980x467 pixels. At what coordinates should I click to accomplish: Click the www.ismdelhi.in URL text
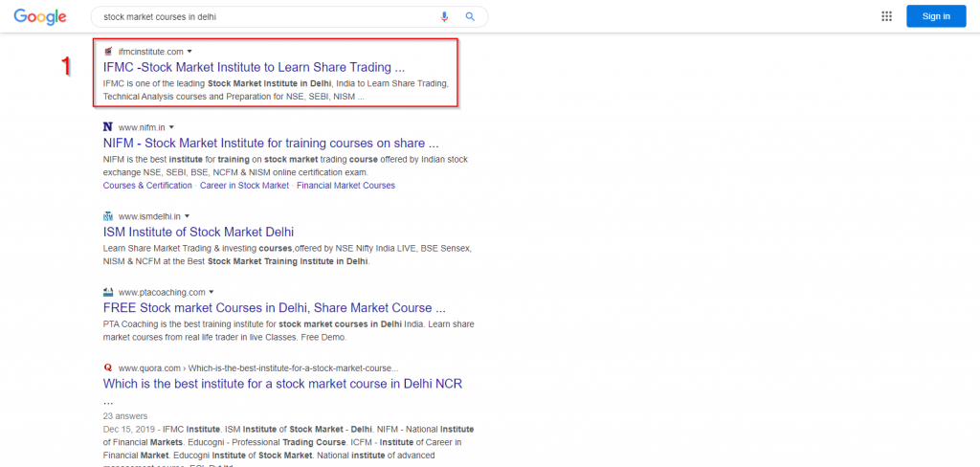coord(149,216)
